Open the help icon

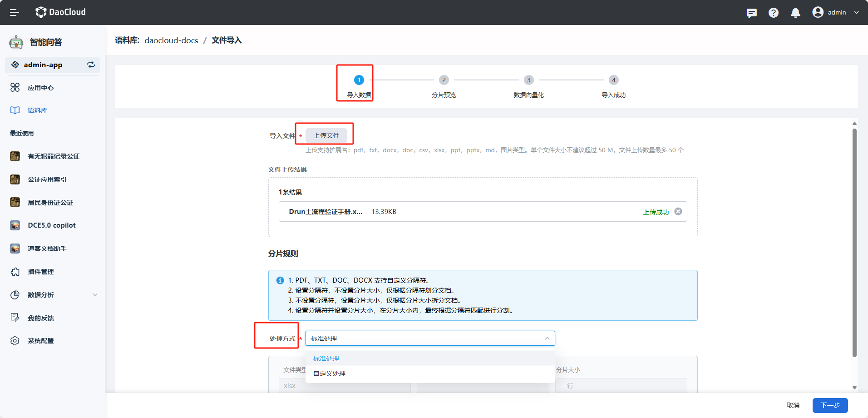click(x=773, y=12)
